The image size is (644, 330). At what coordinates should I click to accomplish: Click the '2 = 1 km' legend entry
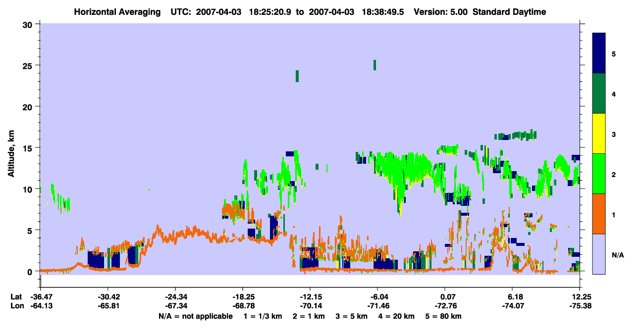(x=309, y=316)
